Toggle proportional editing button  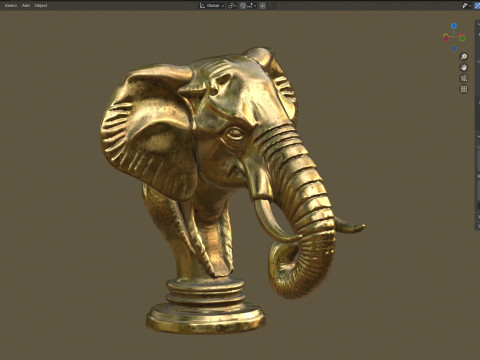262,6
